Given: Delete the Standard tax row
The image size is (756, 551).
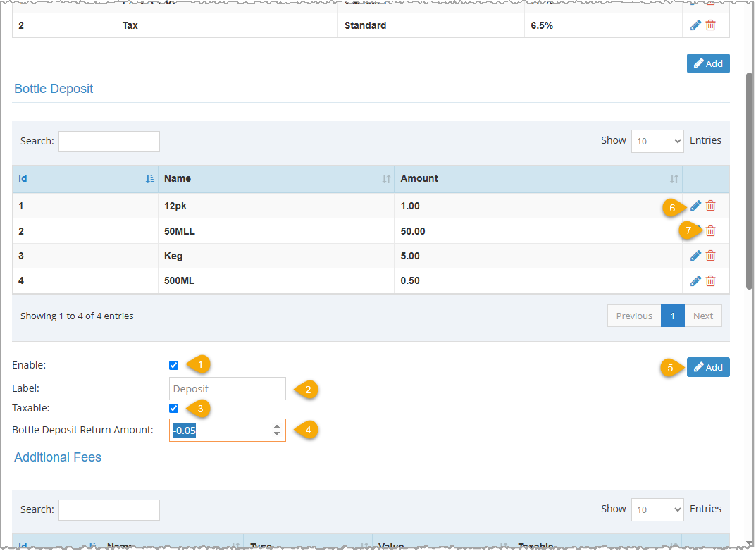Looking at the screenshot, I should 710,25.
